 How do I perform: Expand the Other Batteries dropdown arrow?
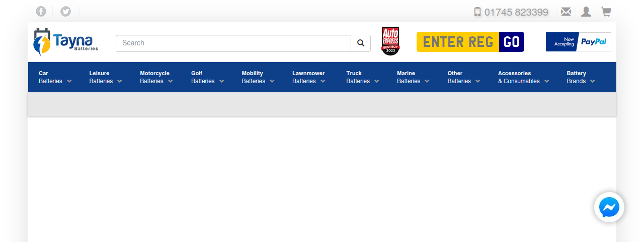(x=478, y=81)
